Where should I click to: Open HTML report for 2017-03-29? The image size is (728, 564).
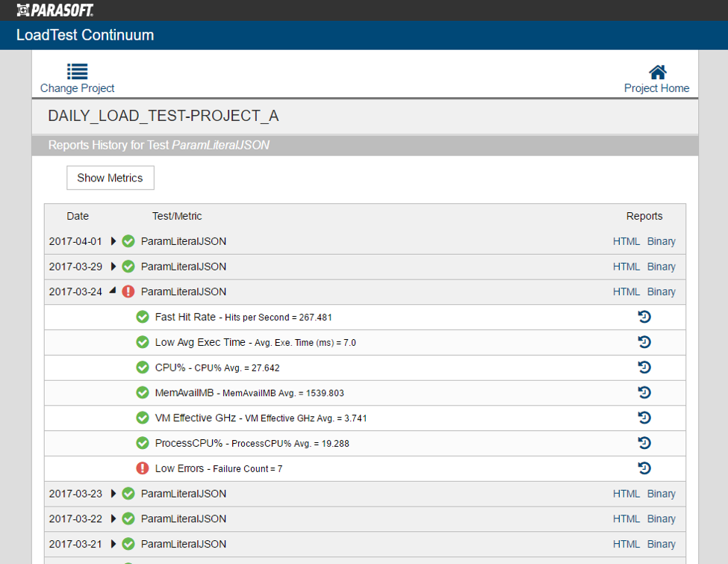tap(626, 266)
